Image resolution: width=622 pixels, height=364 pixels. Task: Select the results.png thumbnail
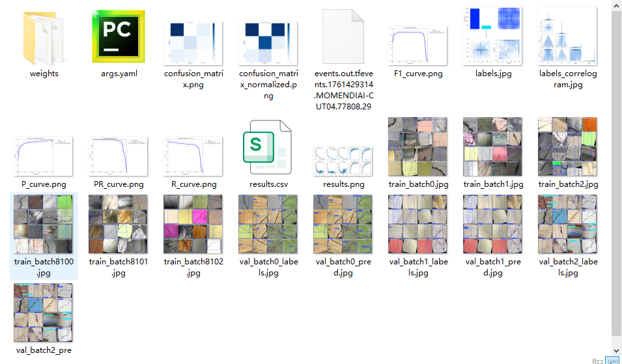(x=343, y=161)
